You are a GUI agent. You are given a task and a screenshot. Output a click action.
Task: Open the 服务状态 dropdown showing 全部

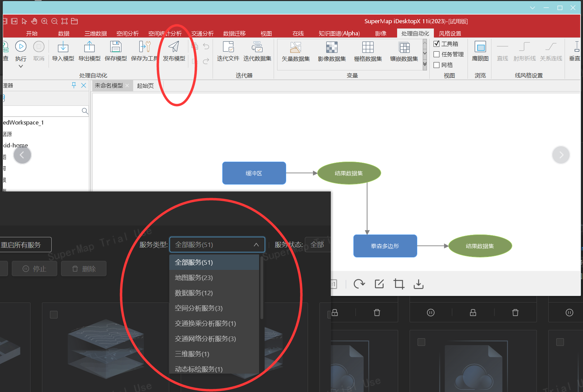317,245
